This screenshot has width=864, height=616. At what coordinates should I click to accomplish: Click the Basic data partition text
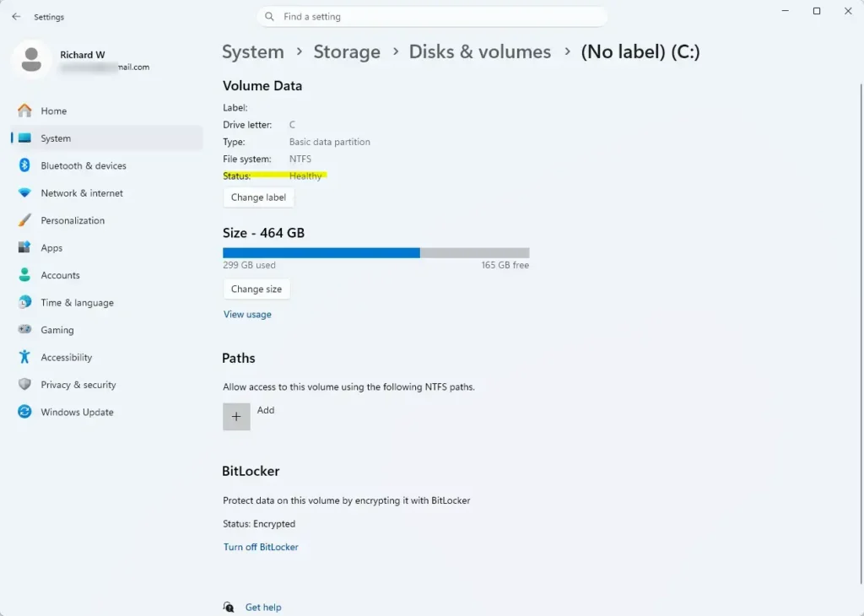(x=330, y=142)
